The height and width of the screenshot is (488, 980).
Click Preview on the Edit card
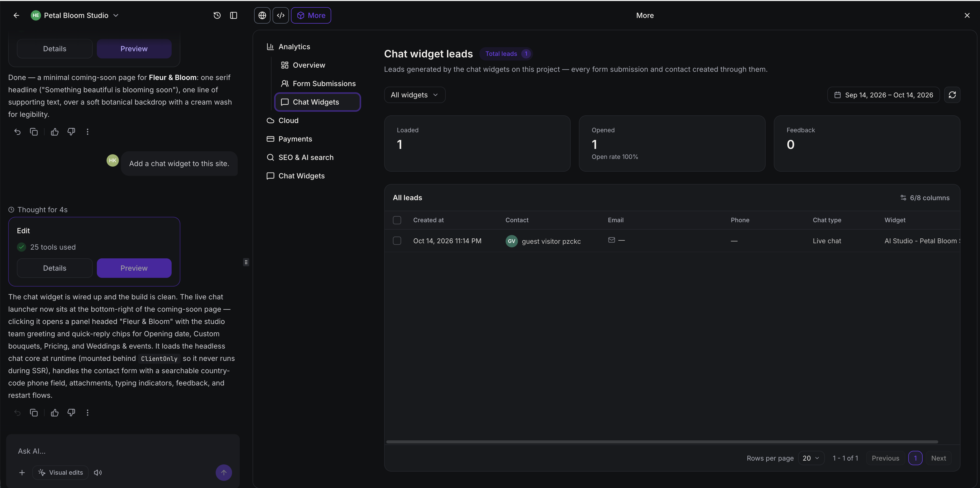pyautogui.click(x=134, y=268)
